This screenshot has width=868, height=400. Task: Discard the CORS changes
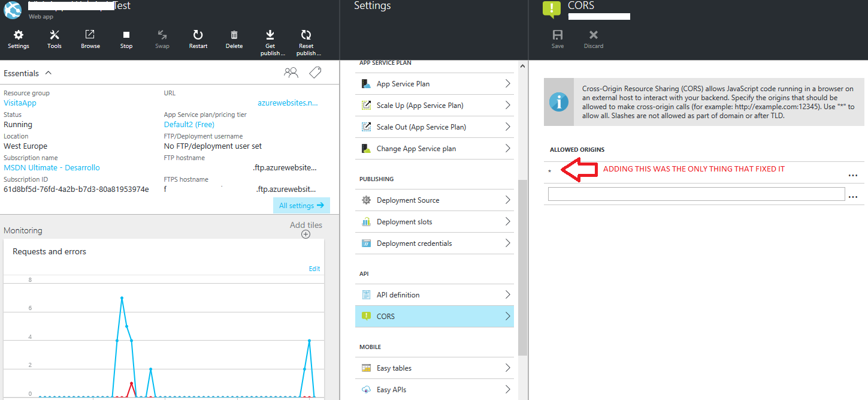(x=594, y=35)
